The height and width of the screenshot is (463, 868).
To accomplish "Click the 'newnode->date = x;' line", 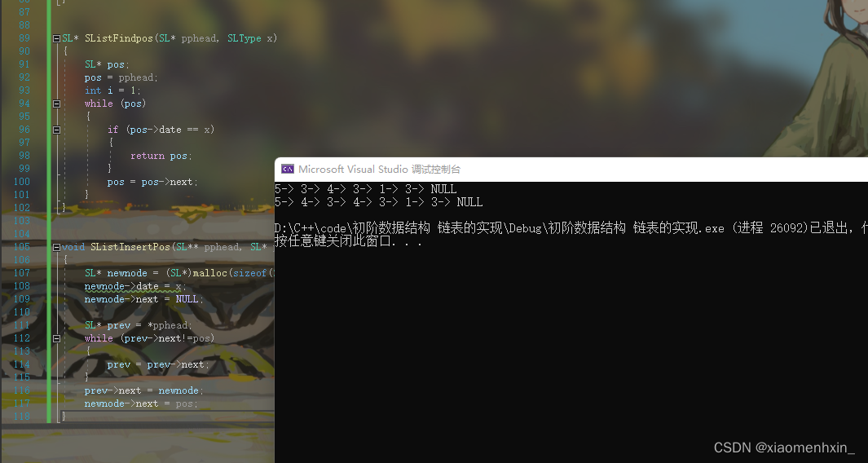I will click(135, 286).
